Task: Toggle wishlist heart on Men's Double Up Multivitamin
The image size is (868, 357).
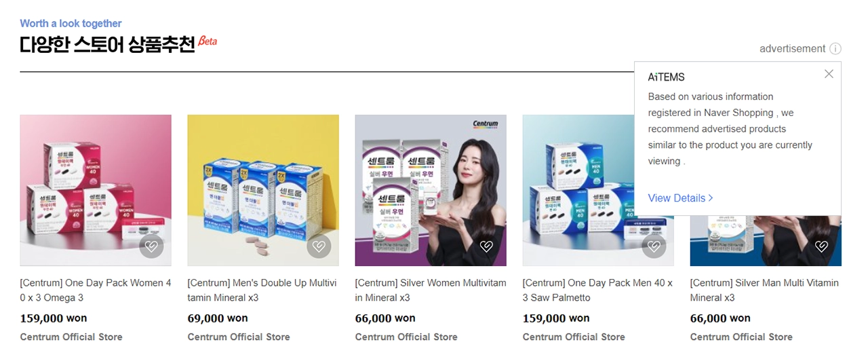Action: point(319,246)
